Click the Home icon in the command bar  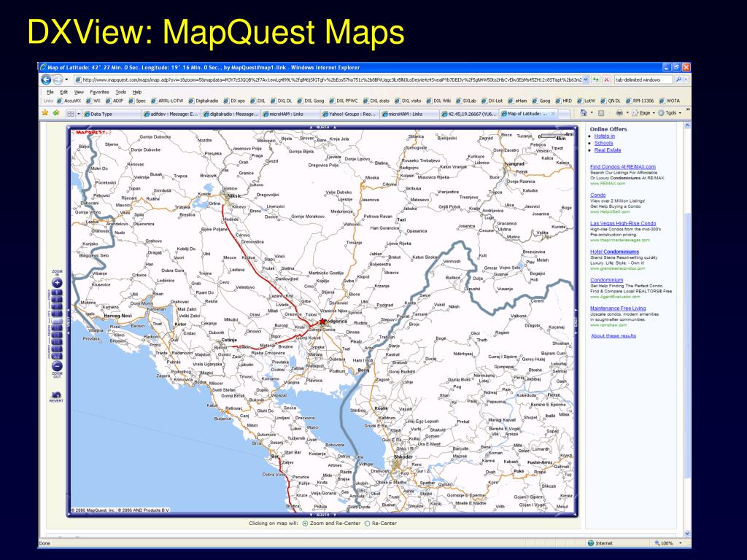pyautogui.click(x=583, y=113)
